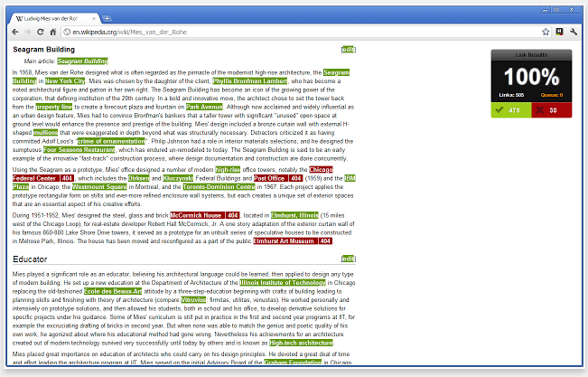Click the Link Results panel header

531,55
